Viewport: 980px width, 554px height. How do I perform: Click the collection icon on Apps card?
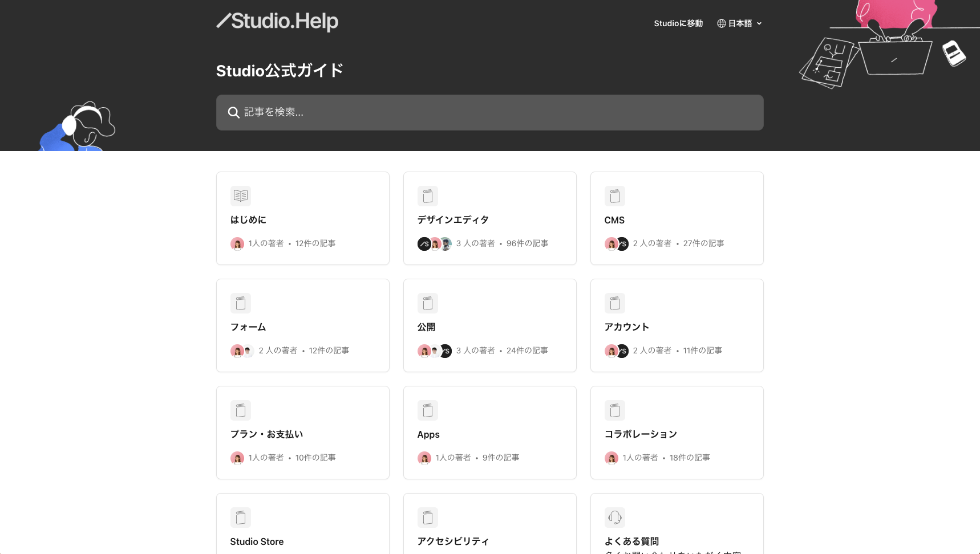coord(428,410)
